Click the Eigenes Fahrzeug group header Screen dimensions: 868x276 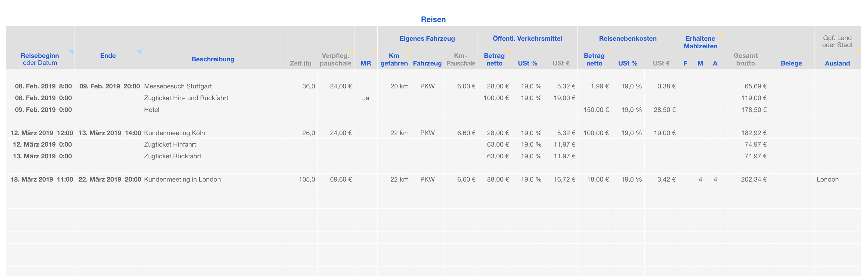(x=427, y=38)
